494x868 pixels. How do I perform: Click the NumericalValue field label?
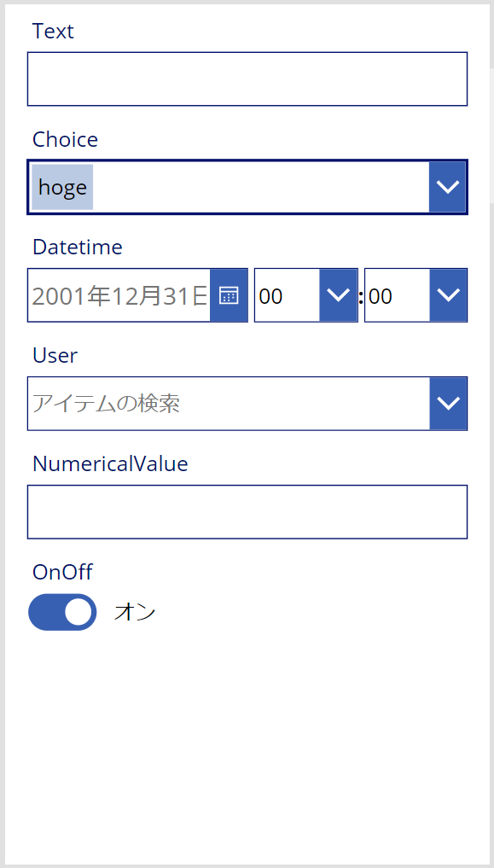[110, 464]
